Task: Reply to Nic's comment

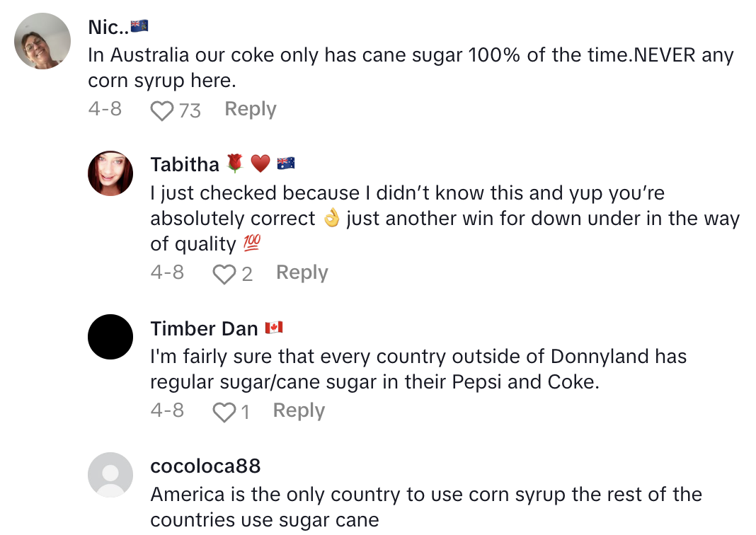Action: [251, 110]
